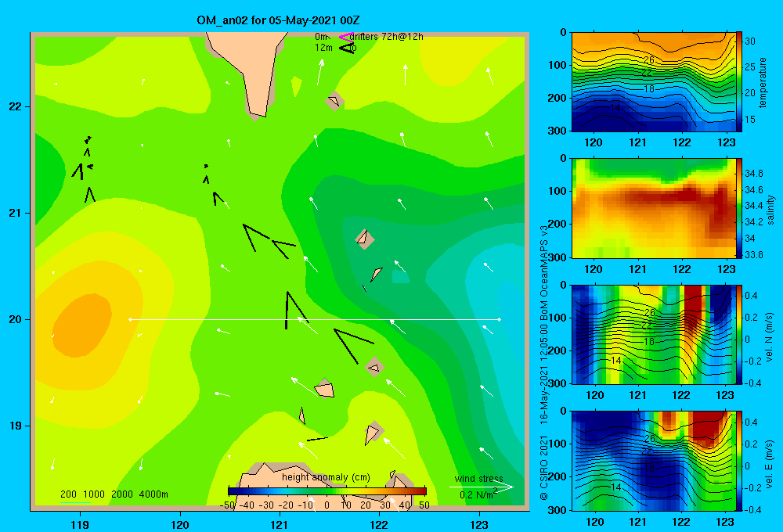Click the west endpoint marker of the white transect line
783x532 pixels.
(x=130, y=319)
